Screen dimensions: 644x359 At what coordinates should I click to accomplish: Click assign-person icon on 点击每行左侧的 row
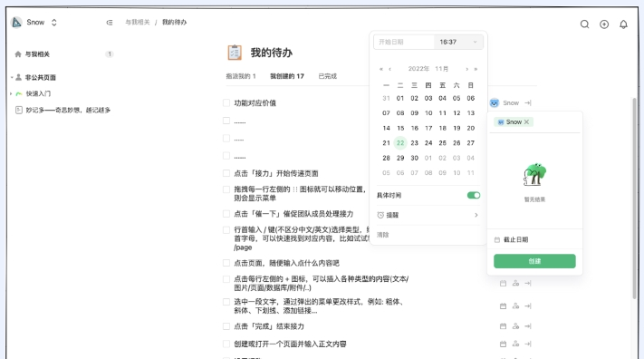click(515, 284)
